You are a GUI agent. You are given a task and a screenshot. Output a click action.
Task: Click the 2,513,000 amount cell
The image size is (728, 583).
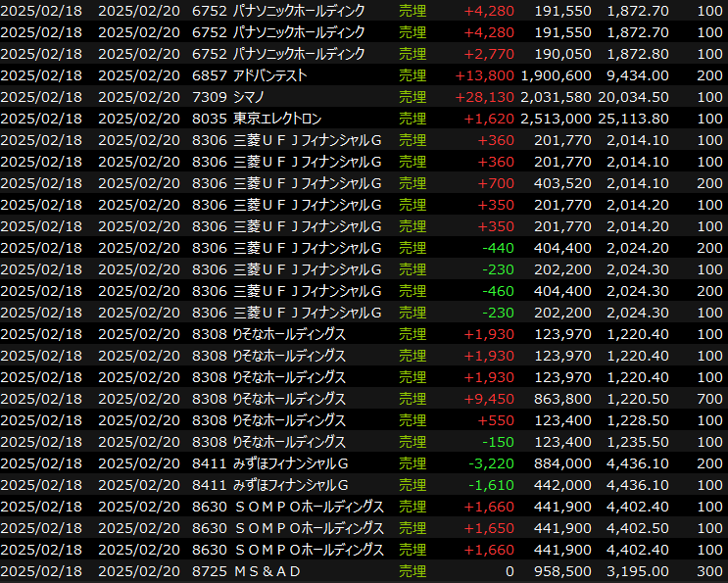pyautogui.click(x=556, y=119)
